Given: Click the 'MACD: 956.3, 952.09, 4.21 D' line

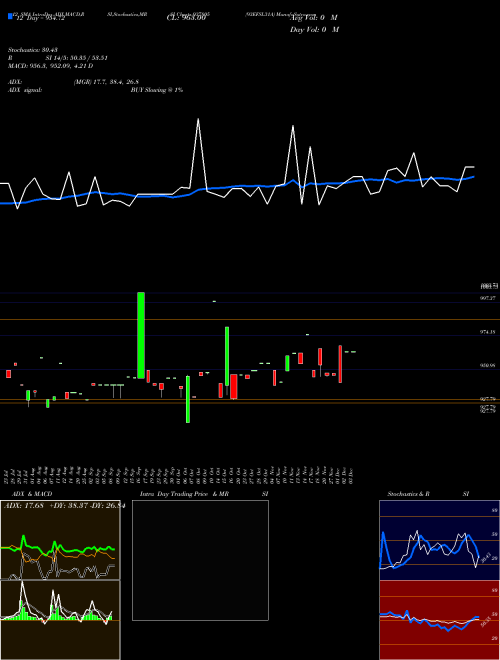Looking at the screenshot, I should 51,66.
